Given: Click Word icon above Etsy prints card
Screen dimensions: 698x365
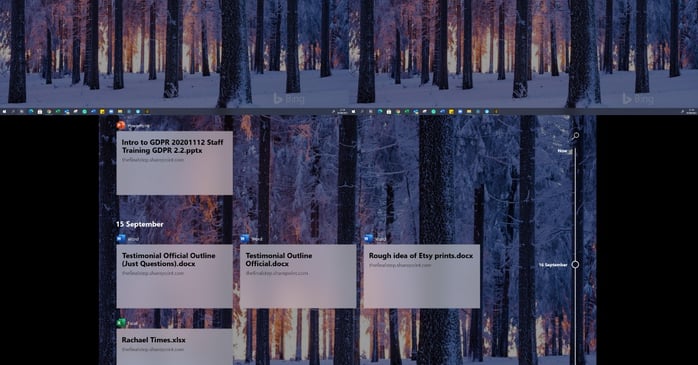Looking at the screenshot, I should 368,239.
